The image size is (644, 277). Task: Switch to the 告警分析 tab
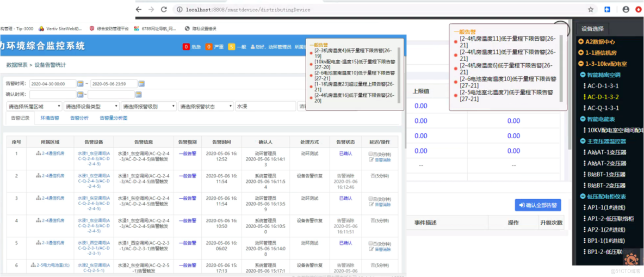pos(79,118)
